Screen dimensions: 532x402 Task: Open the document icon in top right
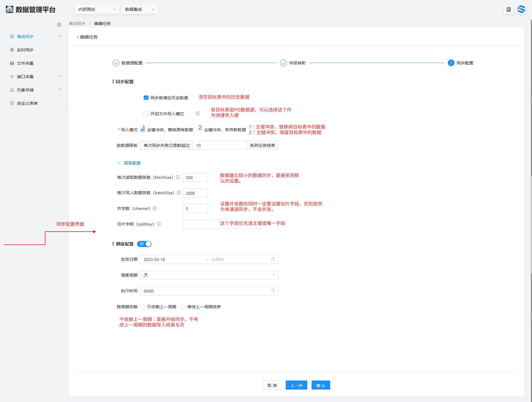508,10
